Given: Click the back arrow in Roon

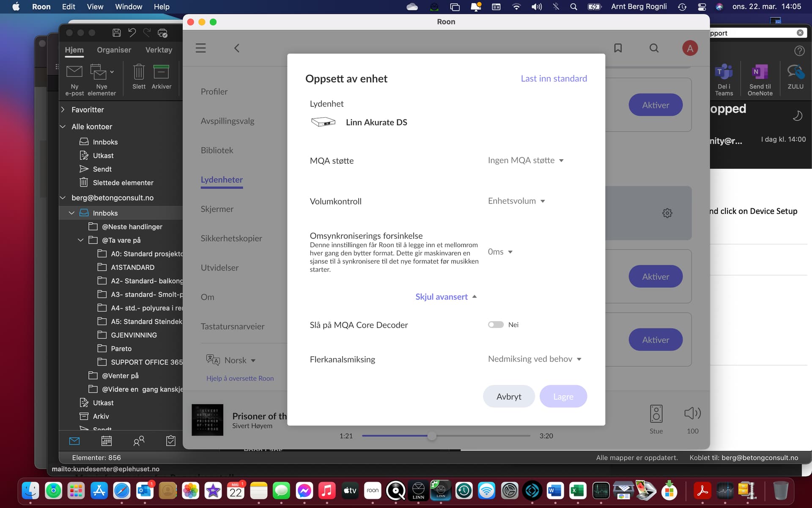Looking at the screenshot, I should pos(237,48).
